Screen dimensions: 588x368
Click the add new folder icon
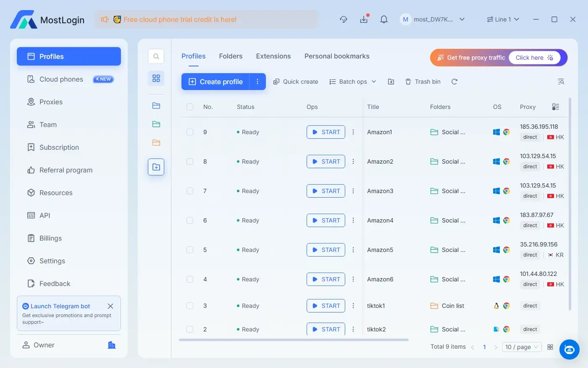[x=156, y=167]
